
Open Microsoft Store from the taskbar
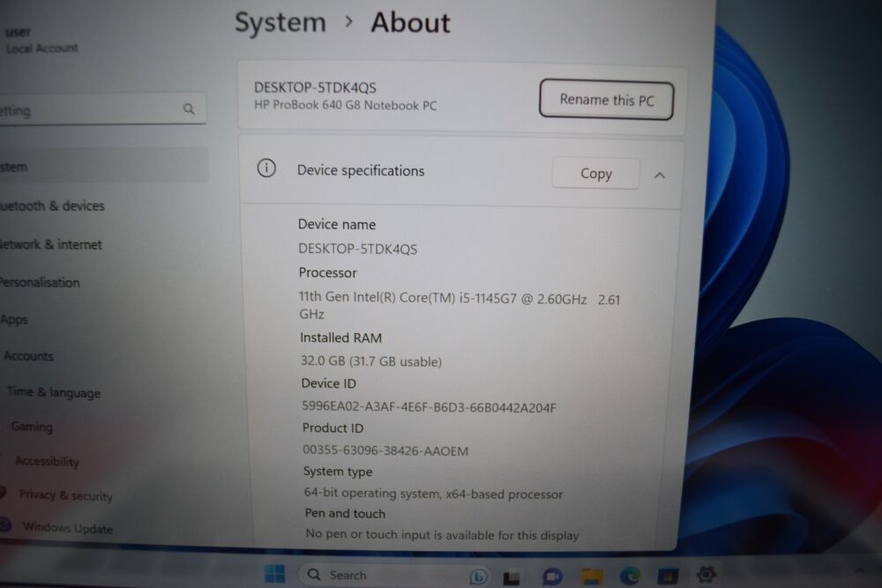click(668, 576)
